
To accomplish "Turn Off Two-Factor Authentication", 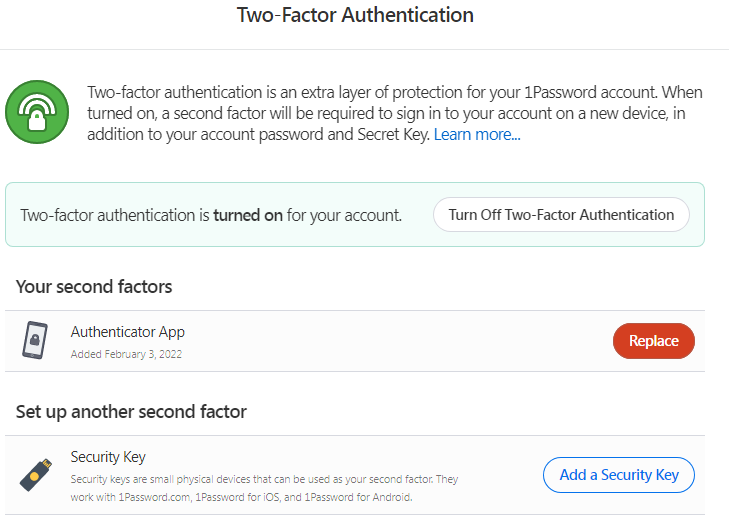I will click(561, 215).
